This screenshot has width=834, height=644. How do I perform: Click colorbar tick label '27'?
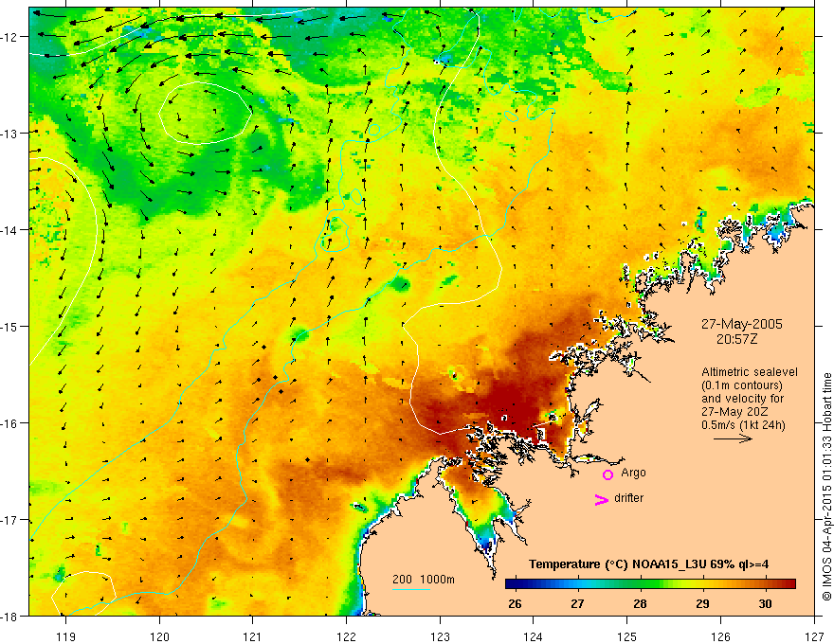[577, 604]
